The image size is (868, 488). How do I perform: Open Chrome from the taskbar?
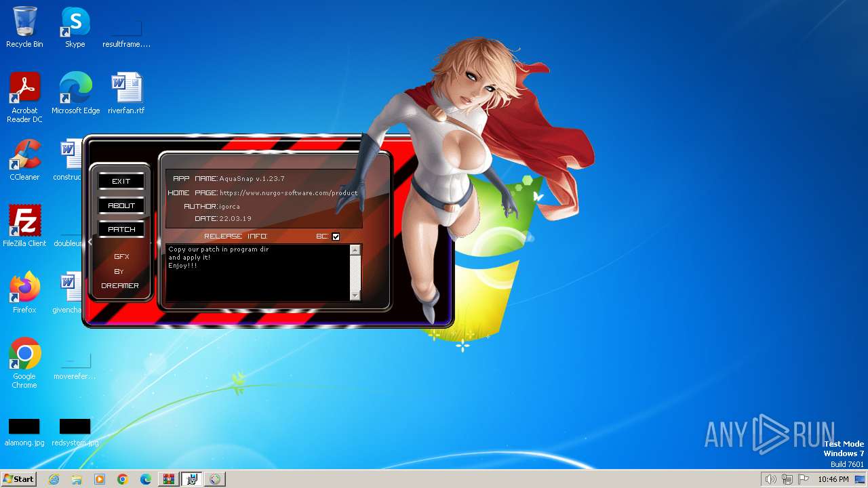coord(123,479)
